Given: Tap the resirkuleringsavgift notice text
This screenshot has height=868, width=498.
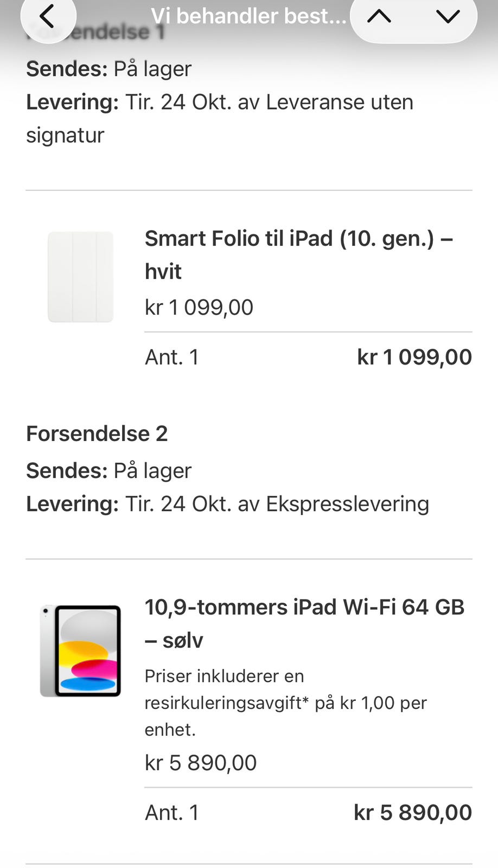Looking at the screenshot, I should (285, 703).
